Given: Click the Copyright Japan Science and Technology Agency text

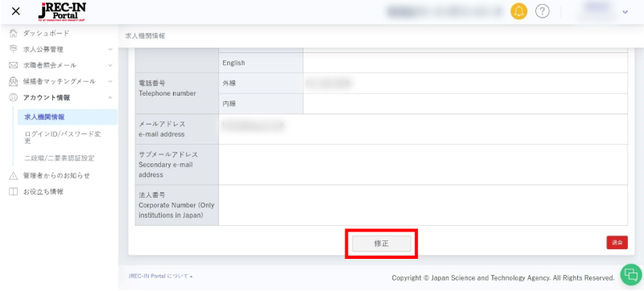Looking at the screenshot, I should tap(503, 278).
